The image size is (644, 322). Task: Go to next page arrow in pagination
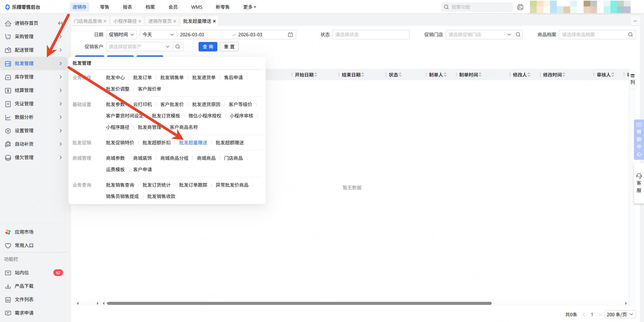[600, 315]
